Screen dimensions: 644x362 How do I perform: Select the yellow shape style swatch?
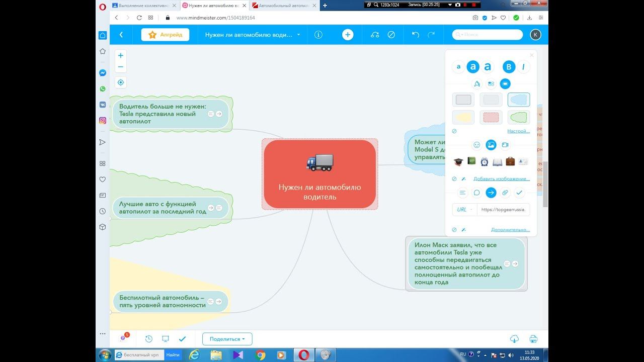tap(463, 118)
